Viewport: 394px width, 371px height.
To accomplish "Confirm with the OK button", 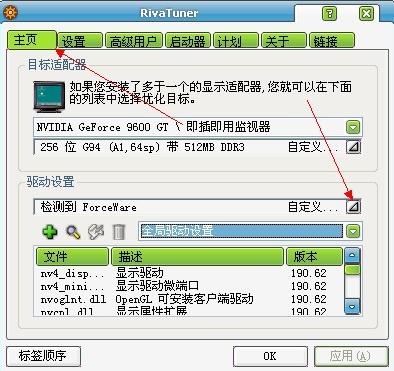I will click(270, 356).
